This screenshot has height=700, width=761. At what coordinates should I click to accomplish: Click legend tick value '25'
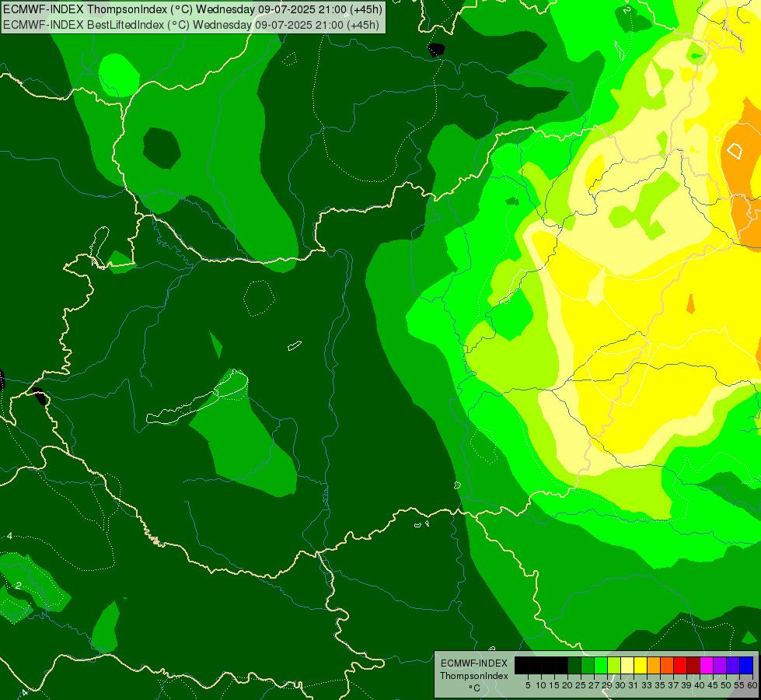(x=581, y=685)
